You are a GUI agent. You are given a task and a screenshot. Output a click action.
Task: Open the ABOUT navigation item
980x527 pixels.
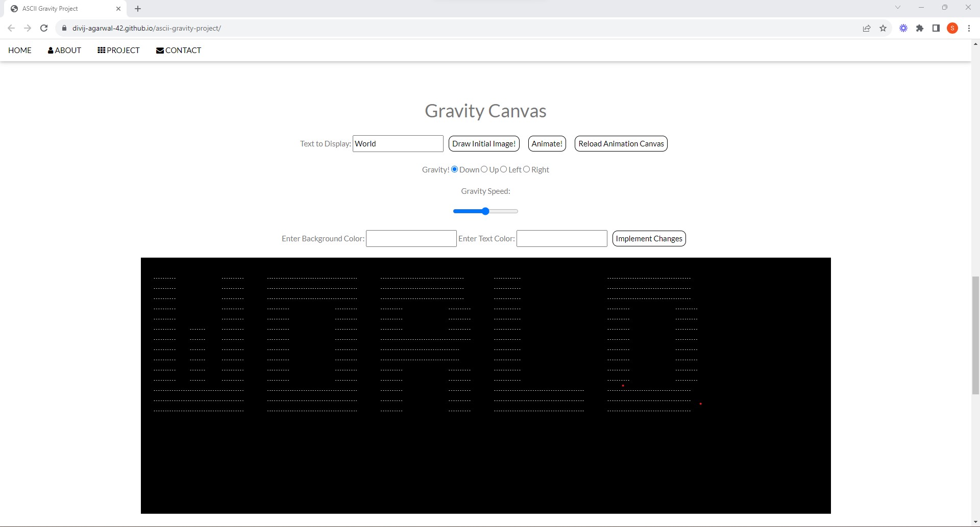64,50
